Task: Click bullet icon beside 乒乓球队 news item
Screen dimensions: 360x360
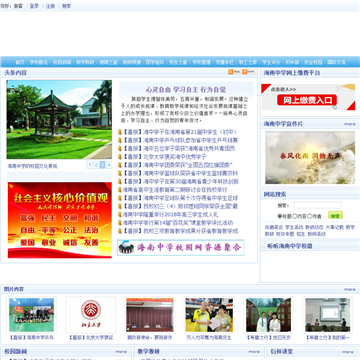Action: pyautogui.click(x=120, y=141)
